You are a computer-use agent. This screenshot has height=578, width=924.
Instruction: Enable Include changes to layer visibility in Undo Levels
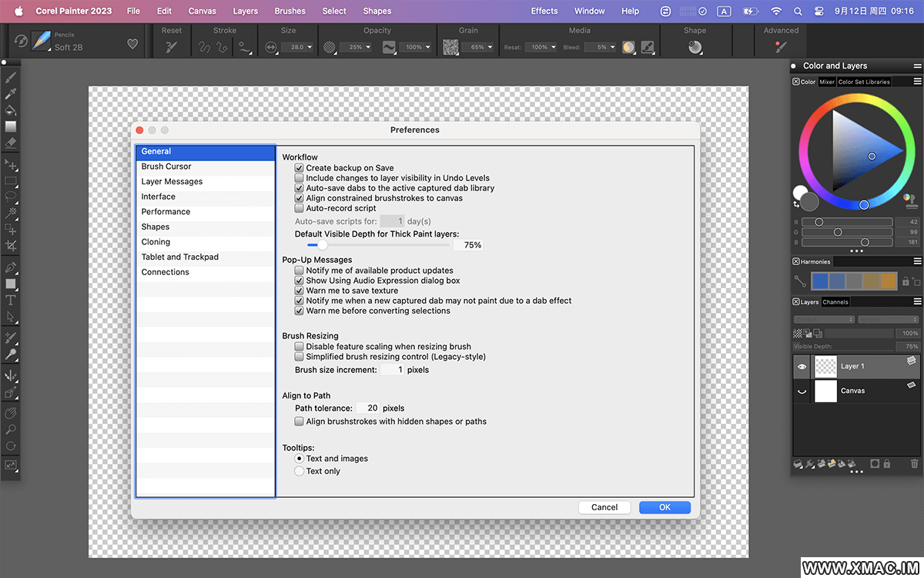pyautogui.click(x=300, y=178)
